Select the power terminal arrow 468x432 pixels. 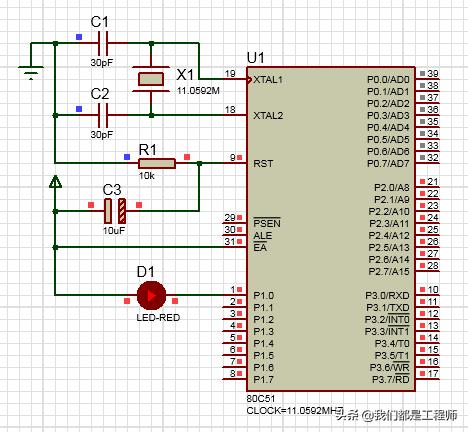(55, 182)
